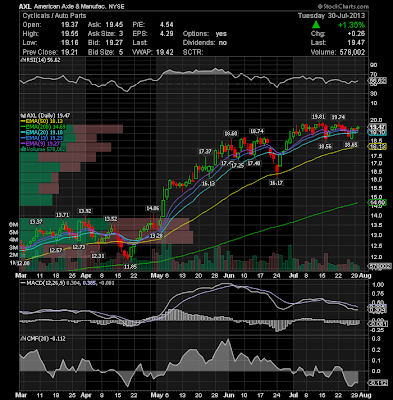Click the 14.86 price annotation
Image resolution: width=393 pixels, height=400 pixels.
153,208
